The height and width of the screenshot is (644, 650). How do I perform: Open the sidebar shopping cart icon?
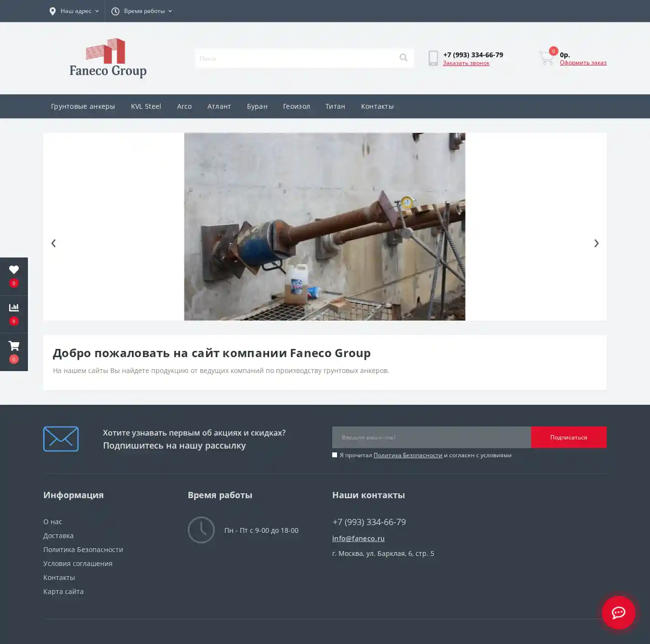coord(14,347)
